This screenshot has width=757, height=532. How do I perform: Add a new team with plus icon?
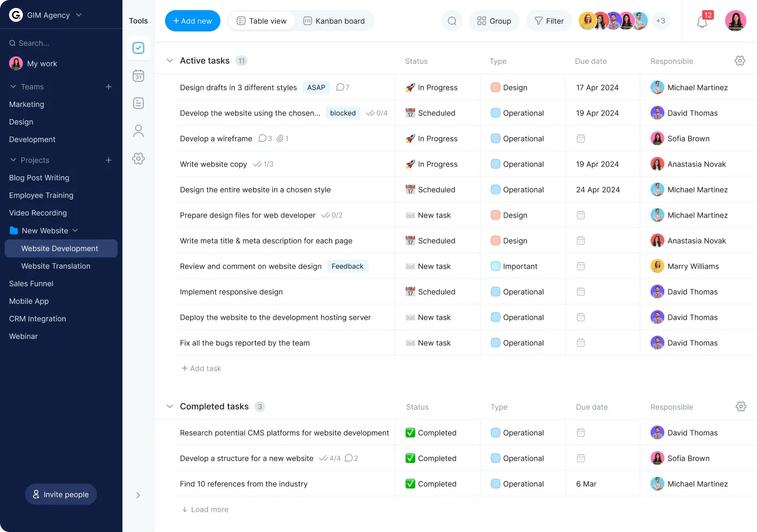(x=109, y=87)
